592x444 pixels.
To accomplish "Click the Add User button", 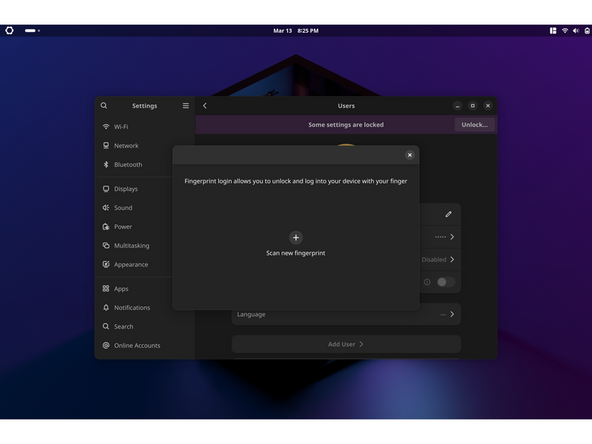I will 346,344.
